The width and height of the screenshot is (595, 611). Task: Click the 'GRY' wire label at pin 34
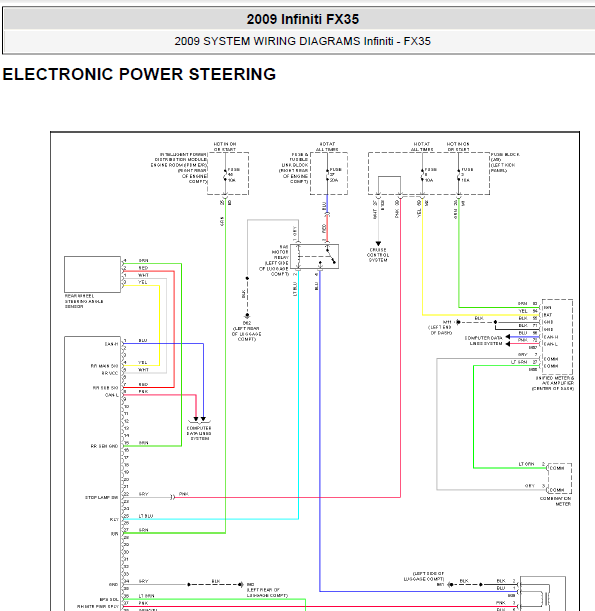pyautogui.click(x=144, y=581)
